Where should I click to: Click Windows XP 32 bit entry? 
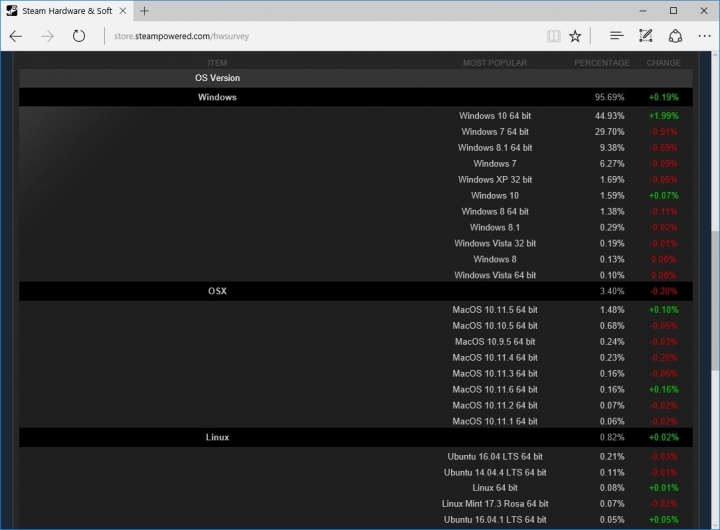[495, 180]
